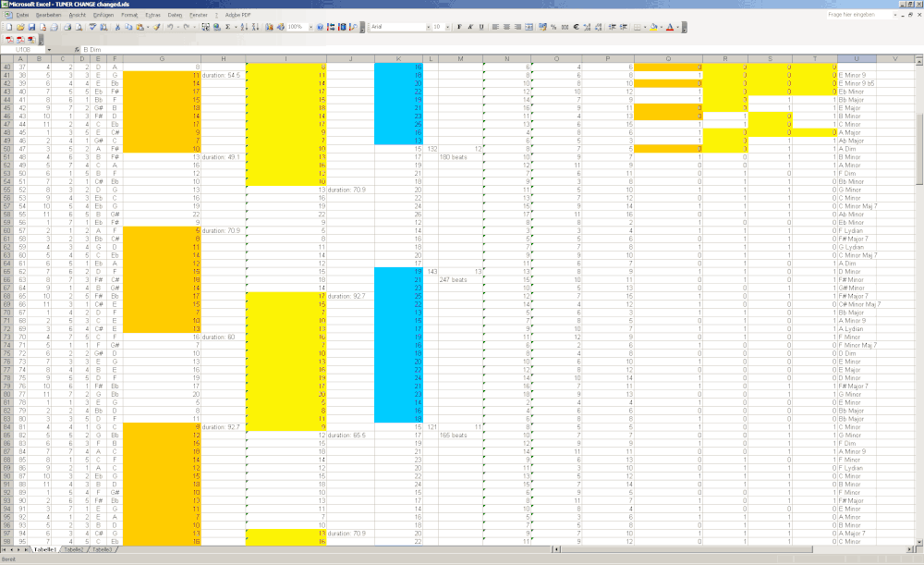Increase indent of cell
The width and height of the screenshot is (924, 565).
[624, 27]
